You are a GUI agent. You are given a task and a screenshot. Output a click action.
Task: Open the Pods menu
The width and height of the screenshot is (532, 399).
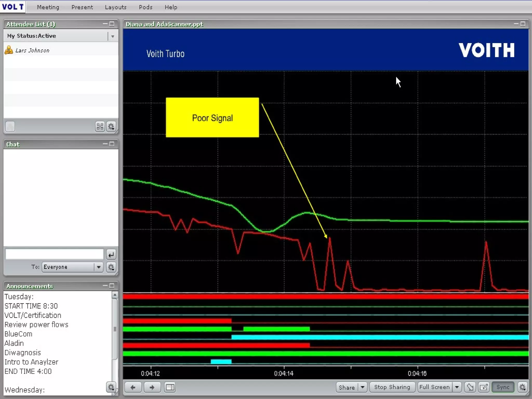point(145,7)
